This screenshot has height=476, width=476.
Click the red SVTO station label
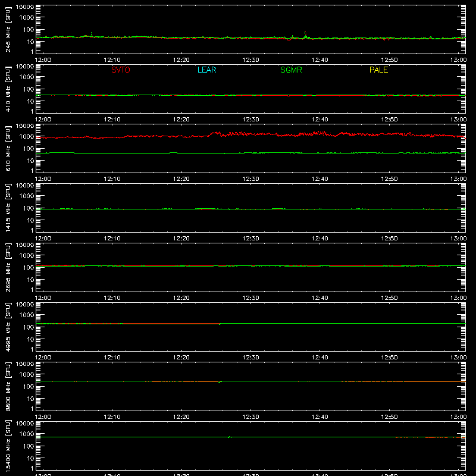[x=121, y=70]
